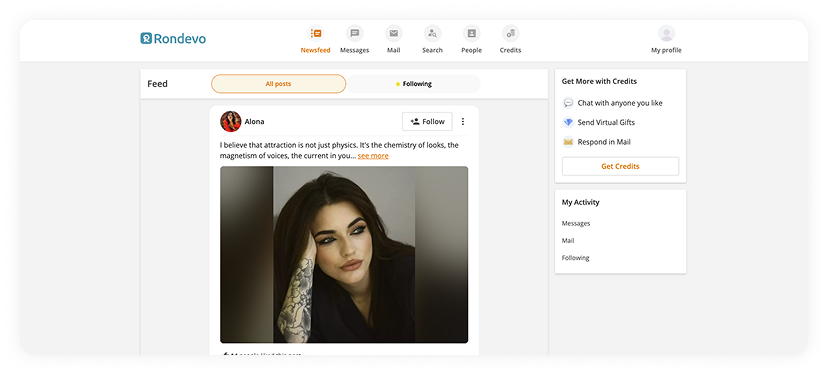Open Following under My Activity
828x375 pixels.
tap(576, 258)
